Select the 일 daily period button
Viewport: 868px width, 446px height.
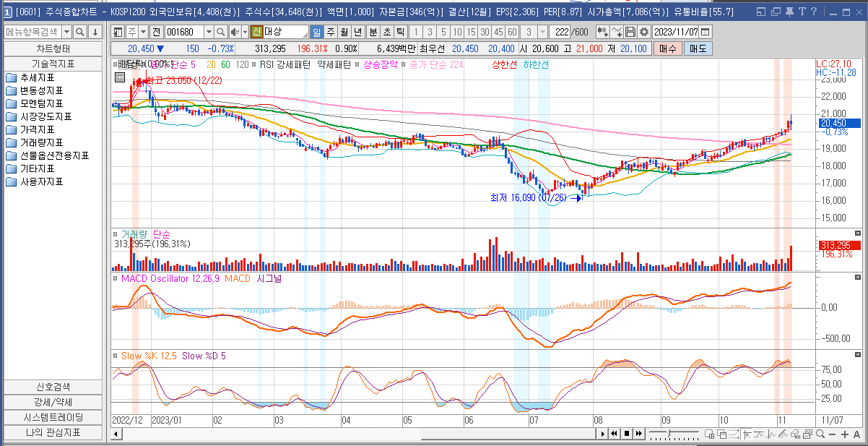tap(316, 32)
